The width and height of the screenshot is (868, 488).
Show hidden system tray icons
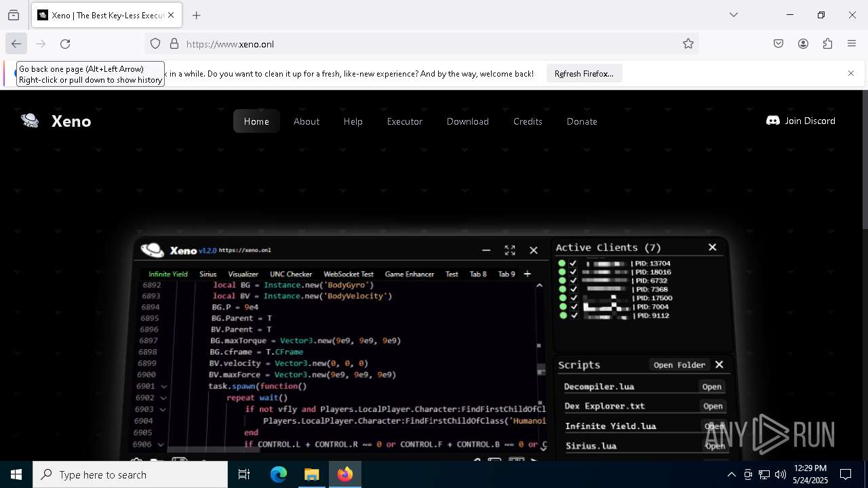click(732, 474)
